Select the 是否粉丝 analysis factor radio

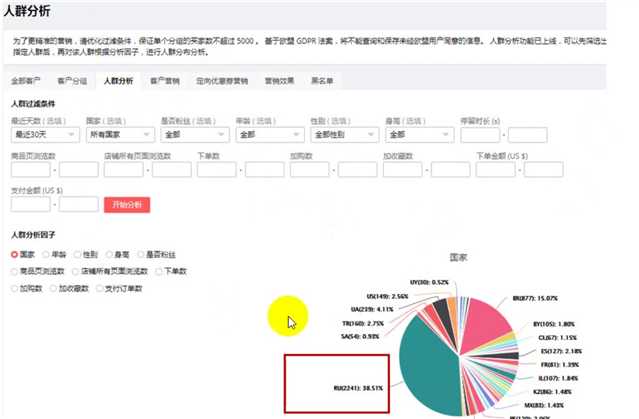(x=141, y=254)
